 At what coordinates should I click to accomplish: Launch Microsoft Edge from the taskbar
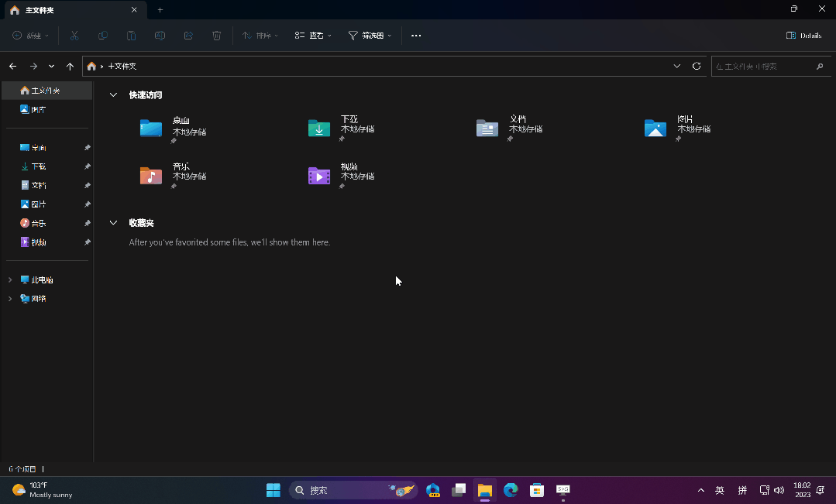[511, 490]
